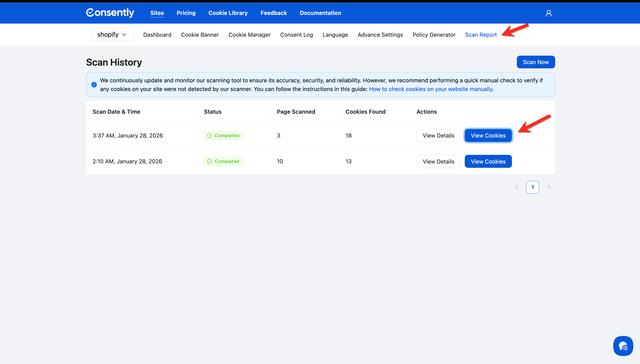
Task: Click the Completed status badge for the 2:10 AM scan
Action: 223,161
